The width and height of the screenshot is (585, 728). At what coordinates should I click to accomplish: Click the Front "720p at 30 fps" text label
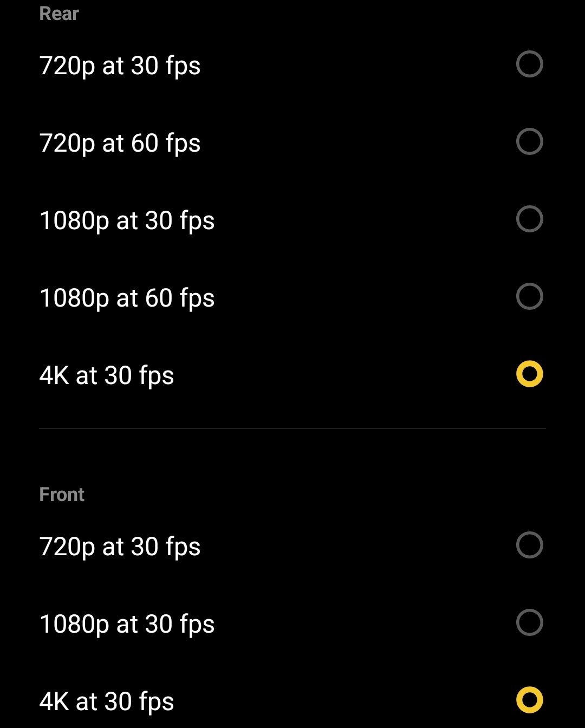[120, 547]
